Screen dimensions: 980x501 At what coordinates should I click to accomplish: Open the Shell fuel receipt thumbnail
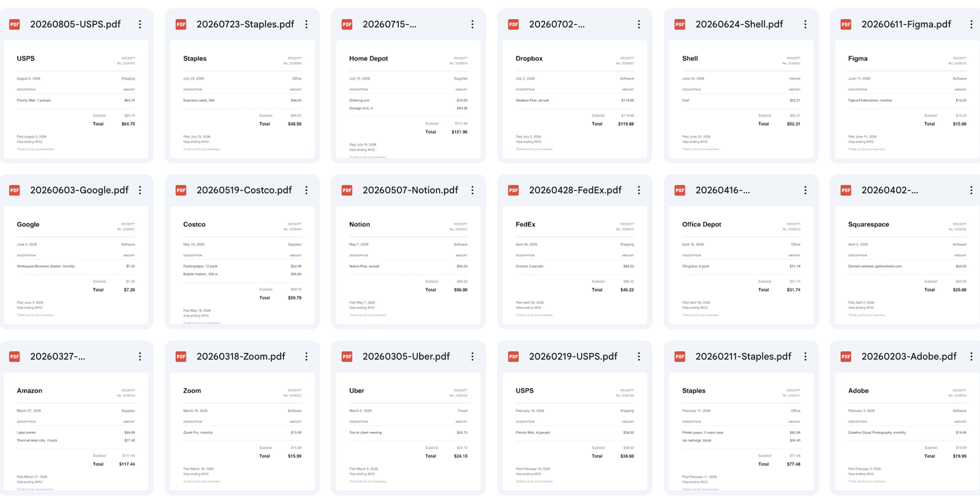pyautogui.click(x=741, y=99)
